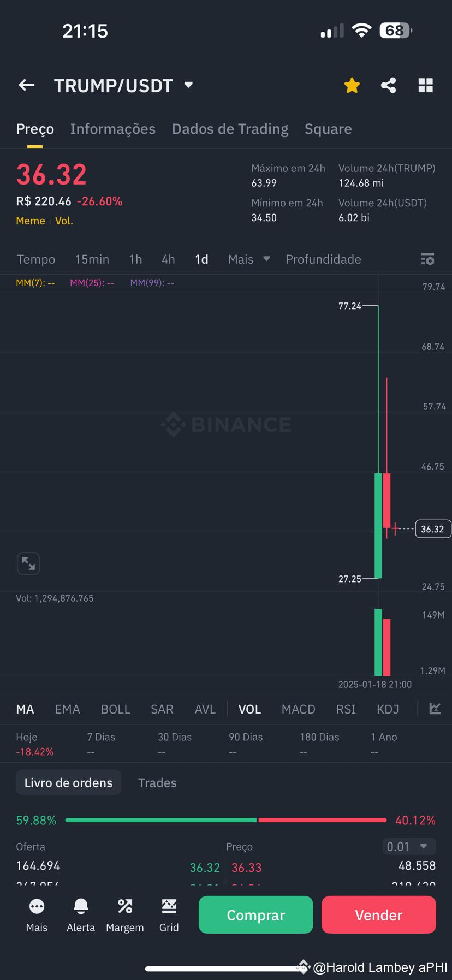Open chart settings icon
The height and width of the screenshot is (980, 452).
(x=428, y=259)
